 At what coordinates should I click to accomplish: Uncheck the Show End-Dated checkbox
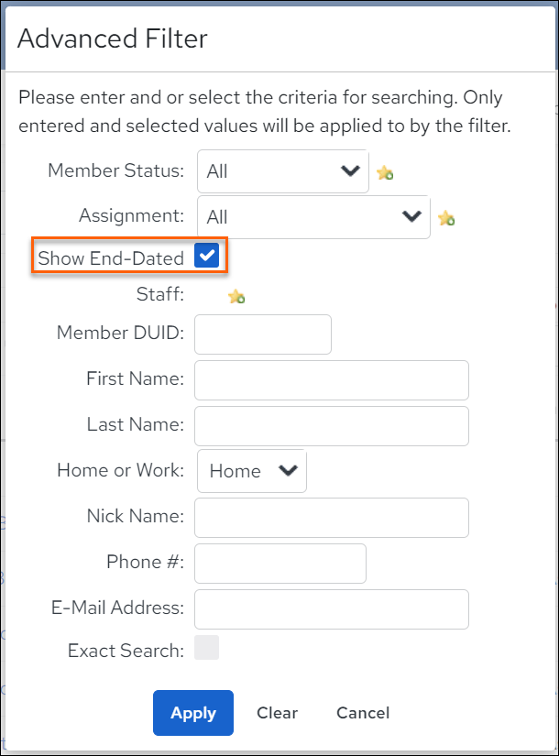point(206,255)
